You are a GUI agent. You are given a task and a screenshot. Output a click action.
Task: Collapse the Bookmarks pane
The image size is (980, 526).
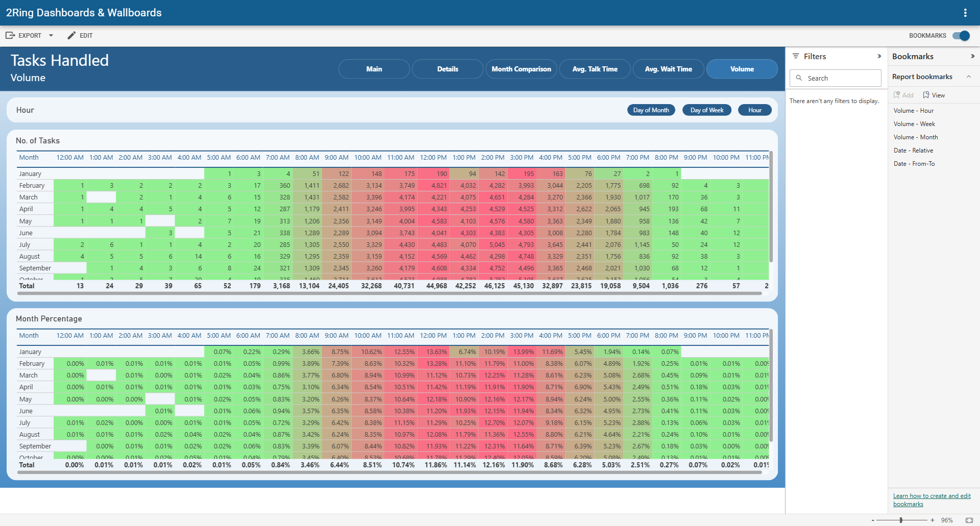click(972, 56)
